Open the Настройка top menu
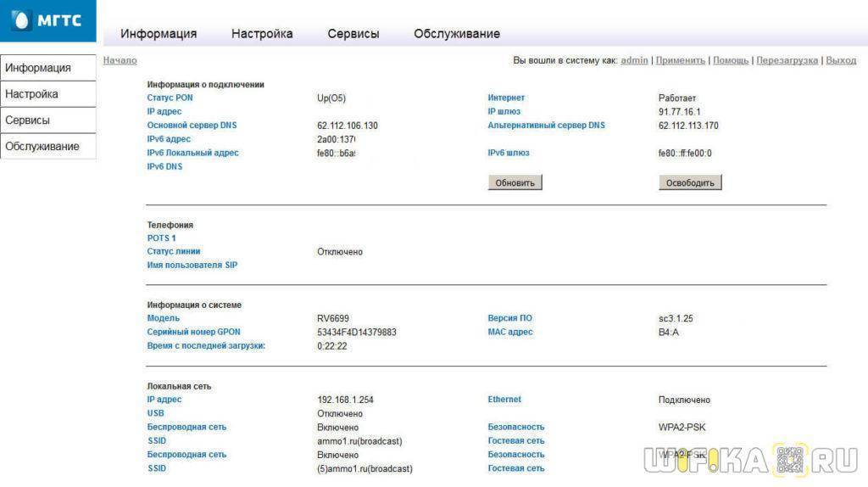The height and width of the screenshot is (487, 868). click(x=262, y=34)
